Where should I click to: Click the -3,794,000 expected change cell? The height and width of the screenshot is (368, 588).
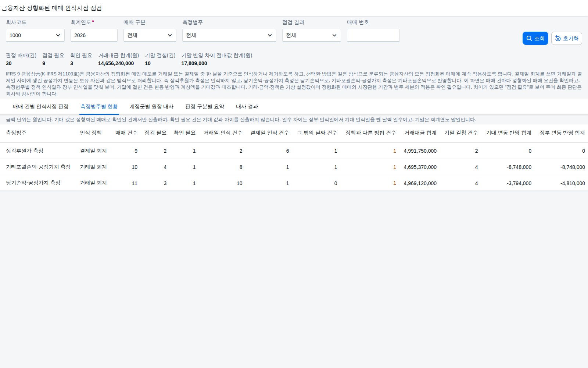click(x=519, y=183)
